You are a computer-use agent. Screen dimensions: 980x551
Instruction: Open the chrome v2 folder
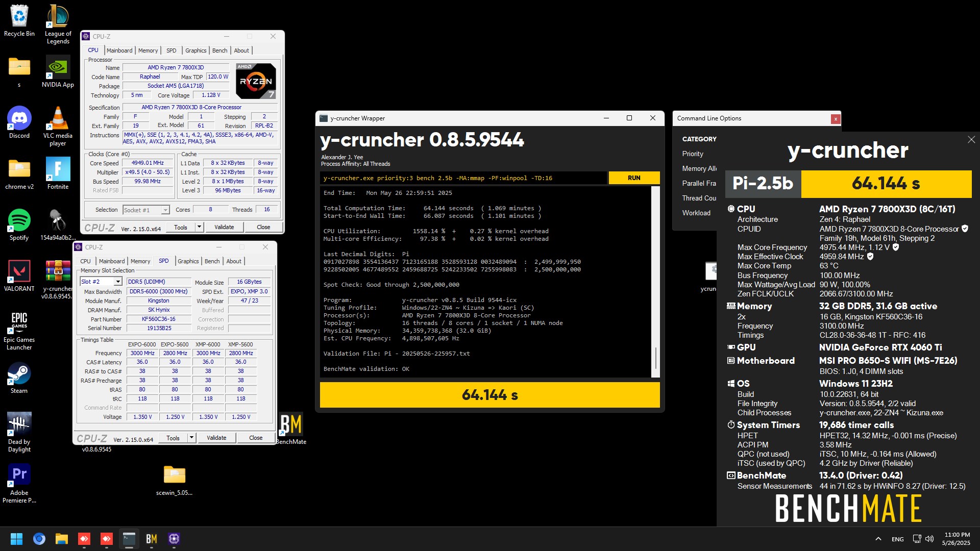click(x=19, y=173)
